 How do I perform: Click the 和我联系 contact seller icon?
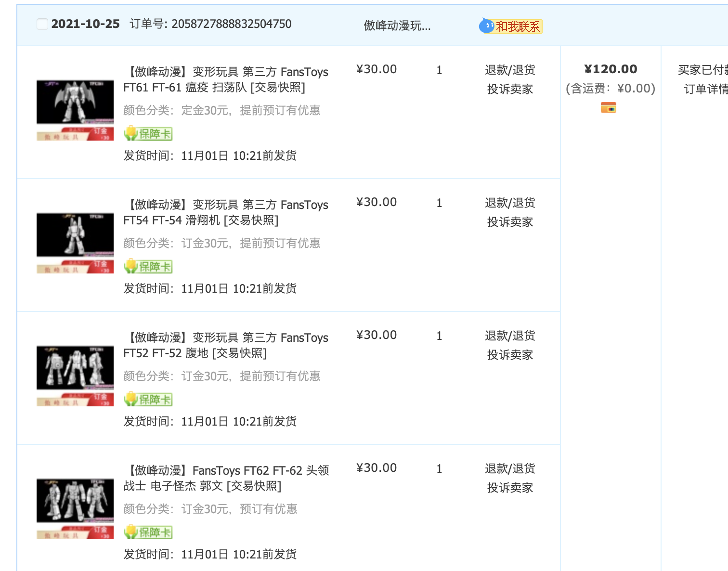click(511, 26)
